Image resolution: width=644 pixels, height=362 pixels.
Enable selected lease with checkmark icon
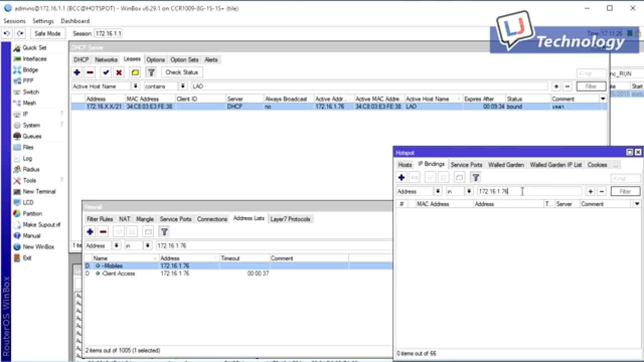click(x=106, y=72)
